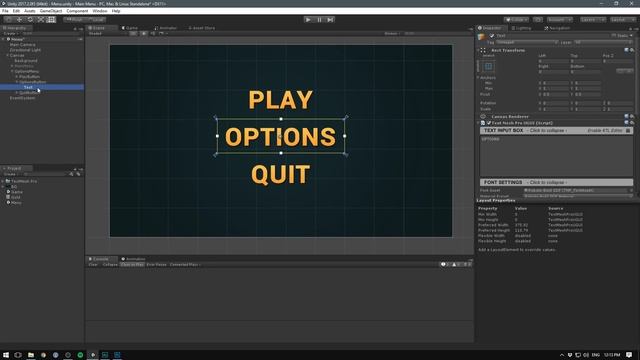Open the Component menu
This screenshot has width=640, height=360.
[x=77, y=11]
